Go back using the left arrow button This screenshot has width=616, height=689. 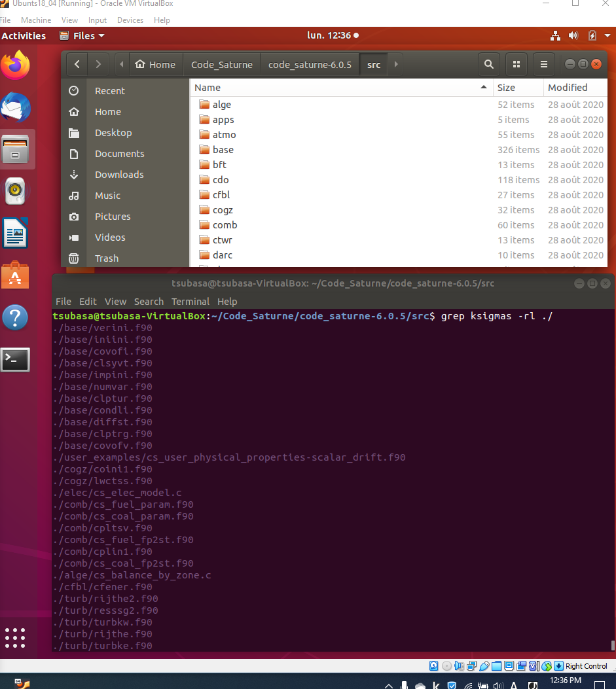pyautogui.click(x=77, y=64)
